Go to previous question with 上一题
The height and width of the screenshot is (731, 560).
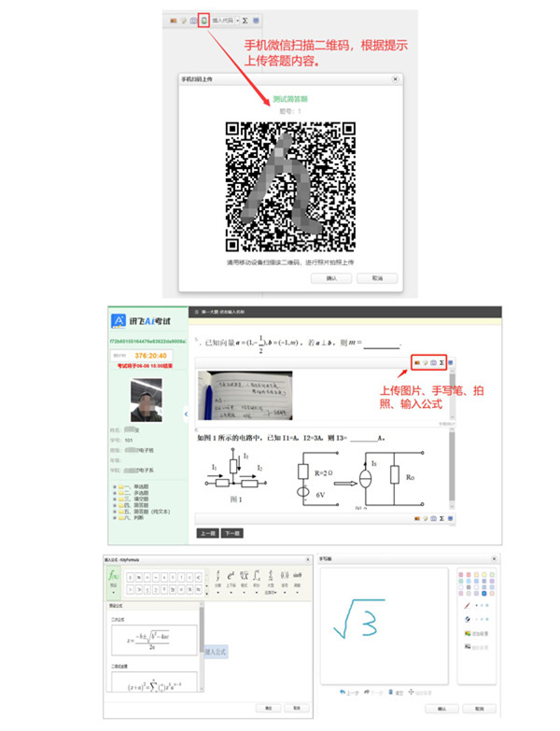pyautogui.click(x=207, y=533)
